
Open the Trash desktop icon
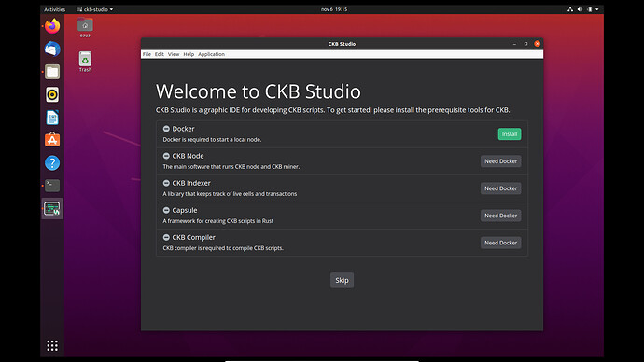(85, 62)
